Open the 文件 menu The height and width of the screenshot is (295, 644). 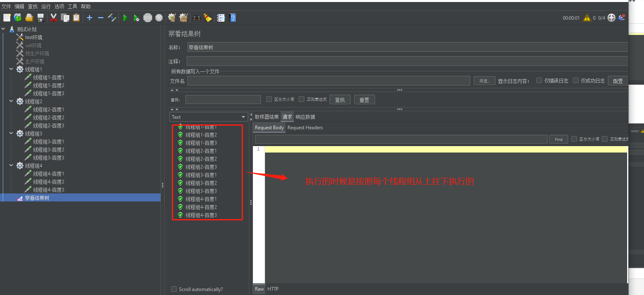click(6, 6)
